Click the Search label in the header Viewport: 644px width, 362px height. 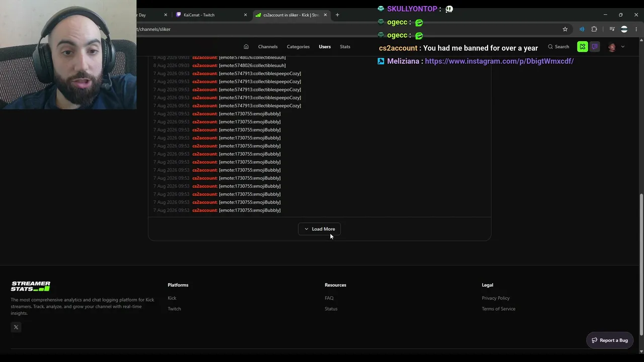coord(562,47)
